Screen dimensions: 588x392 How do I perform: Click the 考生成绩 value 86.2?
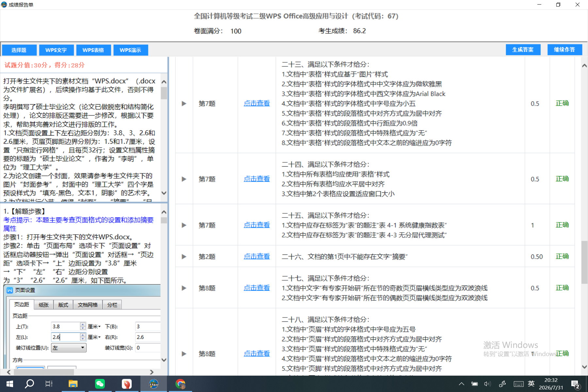click(x=359, y=31)
